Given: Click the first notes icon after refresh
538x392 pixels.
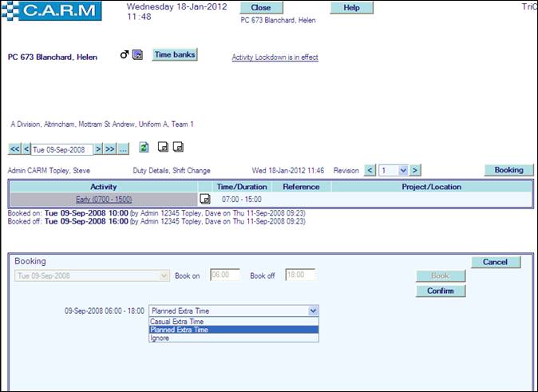Looking at the screenshot, I should point(163,148).
